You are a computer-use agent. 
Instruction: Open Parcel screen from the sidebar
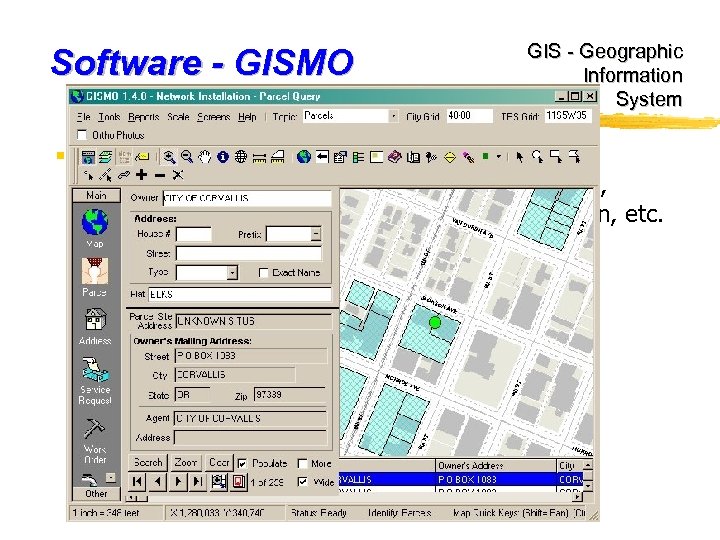pos(95,277)
